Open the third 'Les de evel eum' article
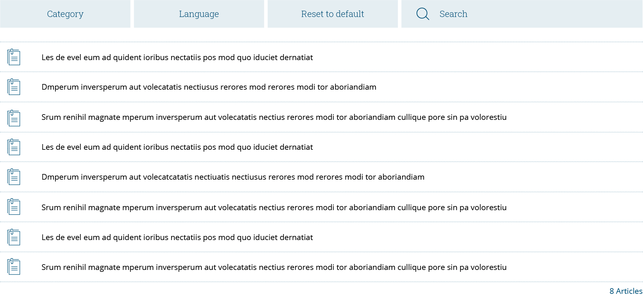The width and height of the screenshot is (644, 308). 177,238
